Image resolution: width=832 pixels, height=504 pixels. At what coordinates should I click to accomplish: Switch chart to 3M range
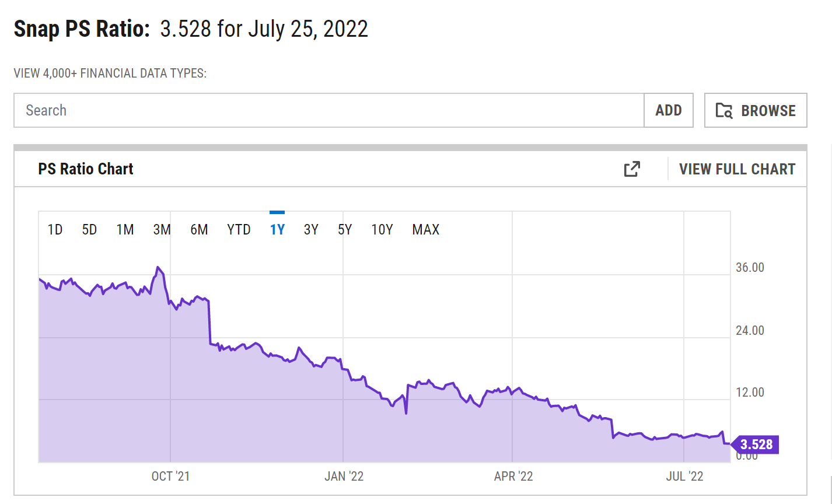tap(162, 230)
